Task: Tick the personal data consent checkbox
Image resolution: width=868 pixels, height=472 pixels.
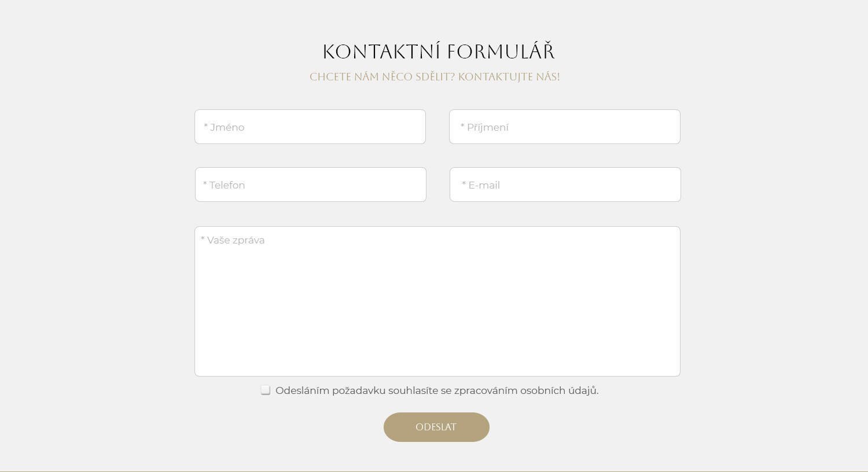Action: [x=266, y=390]
